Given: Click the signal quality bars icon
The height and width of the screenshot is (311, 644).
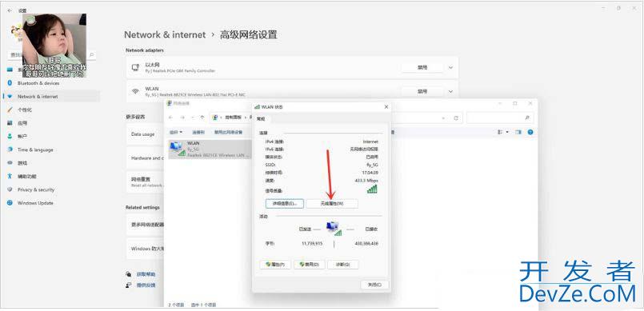Looking at the screenshot, I should click(x=372, y=189).
